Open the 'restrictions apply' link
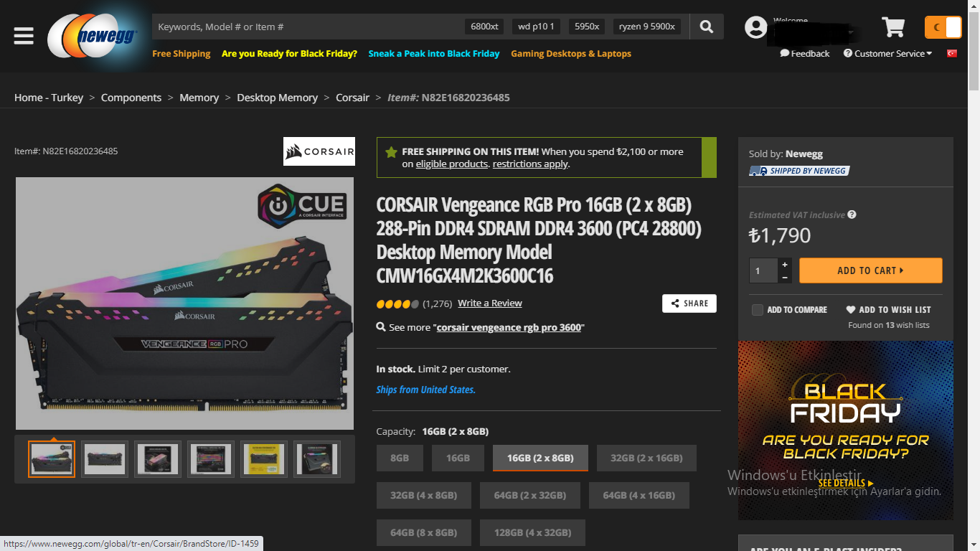 [x=530, y=164]
